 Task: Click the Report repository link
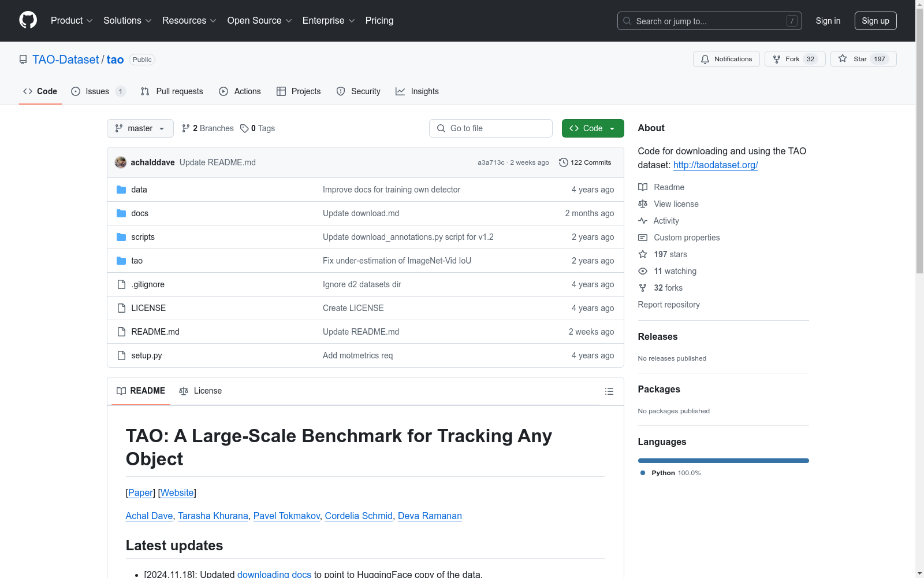tap(669, 305)
